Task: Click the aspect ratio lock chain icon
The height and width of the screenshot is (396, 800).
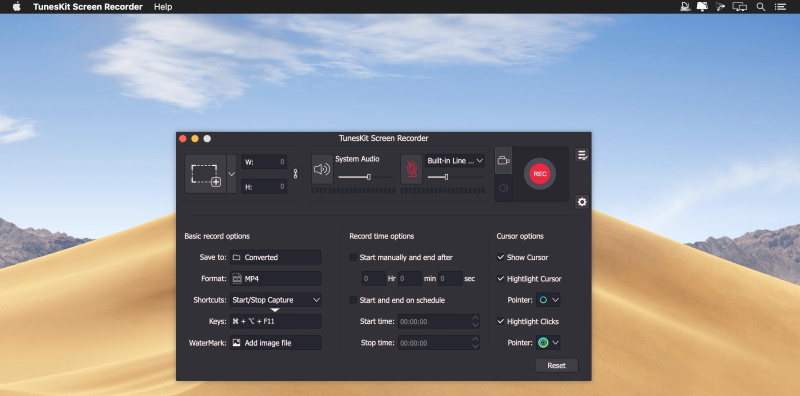Action: [x=295, y=174]
